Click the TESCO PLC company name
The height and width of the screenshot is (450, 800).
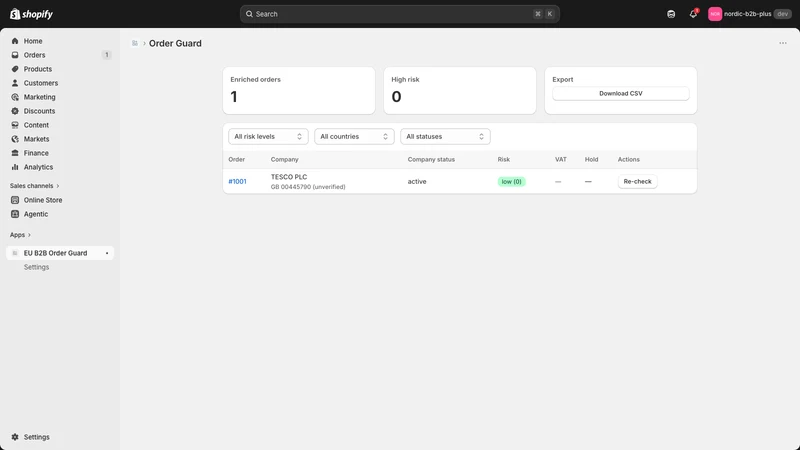click(289, 177)
